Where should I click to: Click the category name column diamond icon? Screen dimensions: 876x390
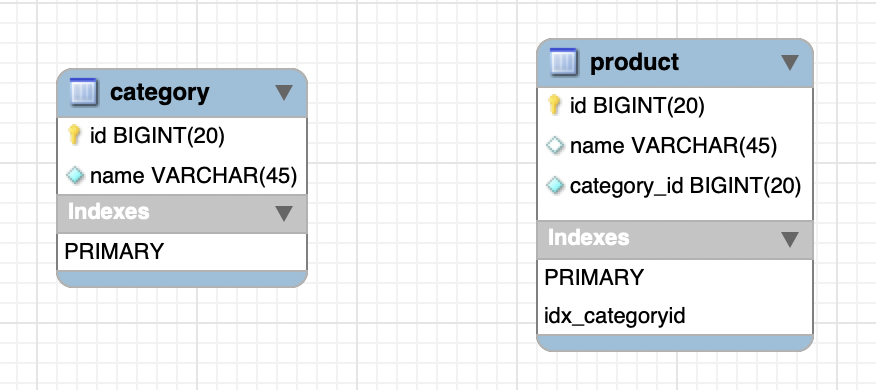click(x=74, y=175)
